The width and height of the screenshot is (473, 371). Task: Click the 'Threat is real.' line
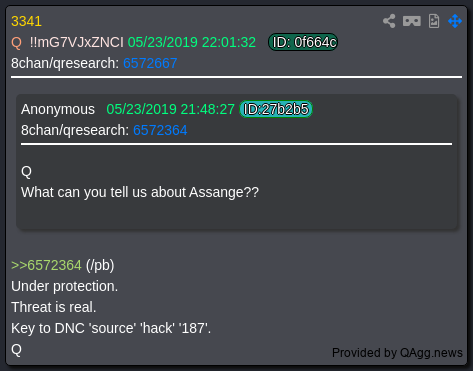[54, 307]
